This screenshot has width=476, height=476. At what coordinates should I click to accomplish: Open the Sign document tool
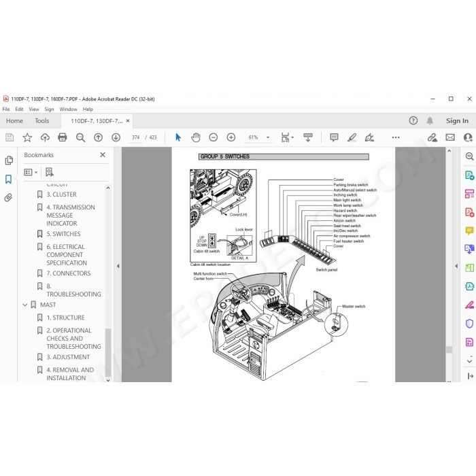point(369,137)
